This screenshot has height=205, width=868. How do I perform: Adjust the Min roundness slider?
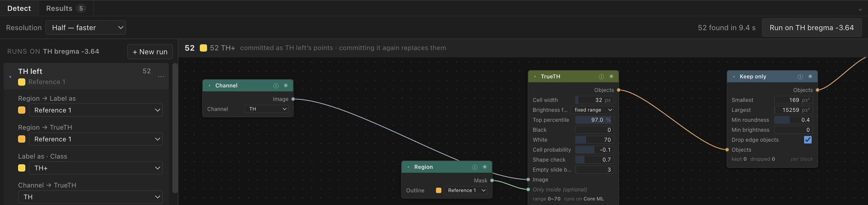[793, 120]
